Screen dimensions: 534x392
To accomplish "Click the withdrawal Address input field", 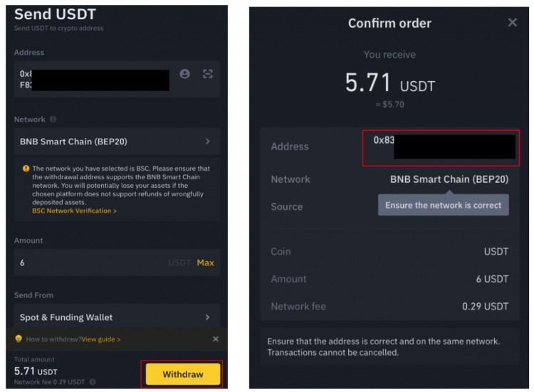I will tap(117, 79).
